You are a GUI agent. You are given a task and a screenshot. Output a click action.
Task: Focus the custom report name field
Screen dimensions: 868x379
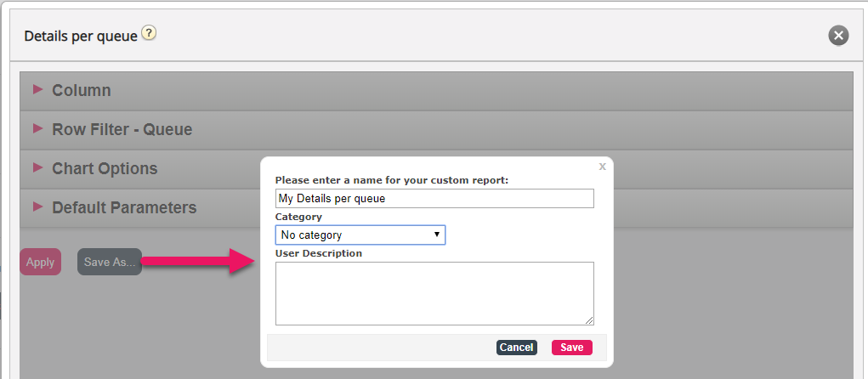coord(434,199)
